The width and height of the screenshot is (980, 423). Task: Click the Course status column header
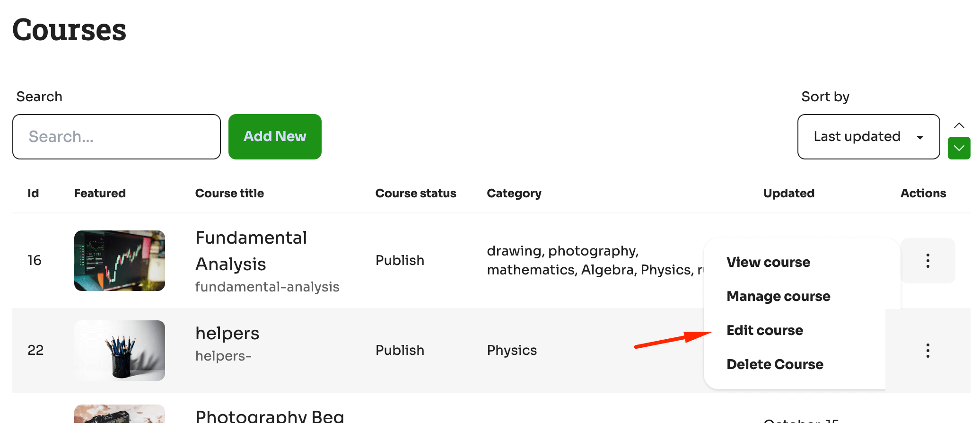(415, 194)
